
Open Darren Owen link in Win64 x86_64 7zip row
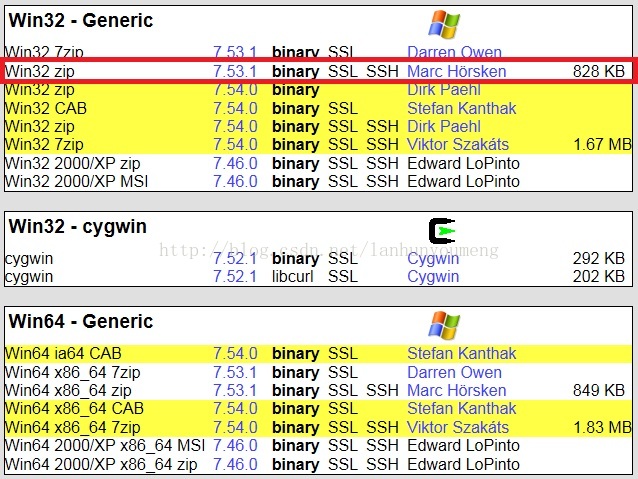(x=454, y=372)
